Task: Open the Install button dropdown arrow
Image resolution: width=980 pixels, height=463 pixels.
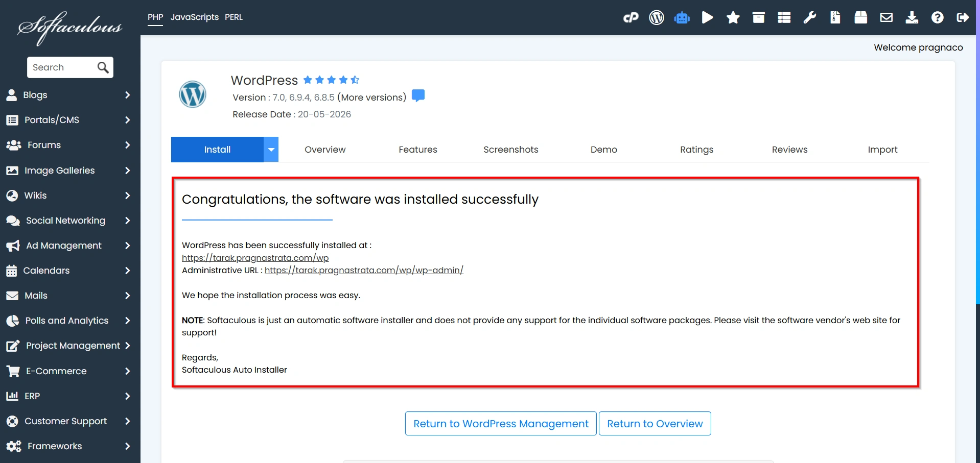Action: click(x=271, y=150)
